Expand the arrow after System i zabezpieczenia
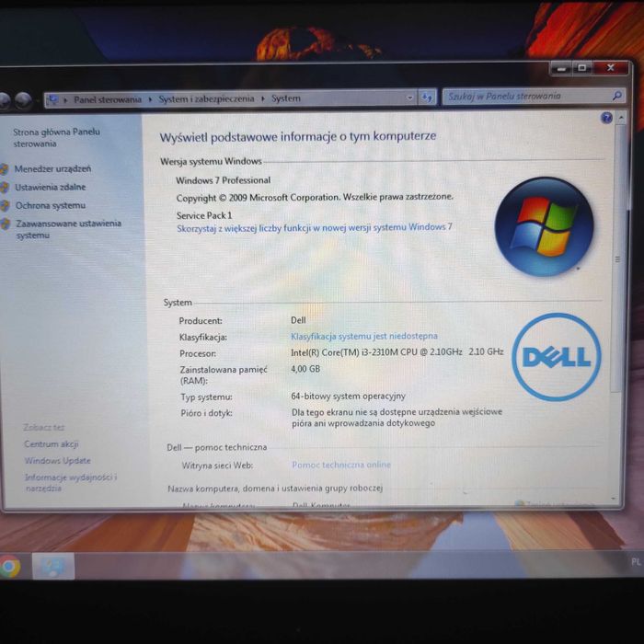Viewport: 644px width, 644px height. (x=262, y=98)
